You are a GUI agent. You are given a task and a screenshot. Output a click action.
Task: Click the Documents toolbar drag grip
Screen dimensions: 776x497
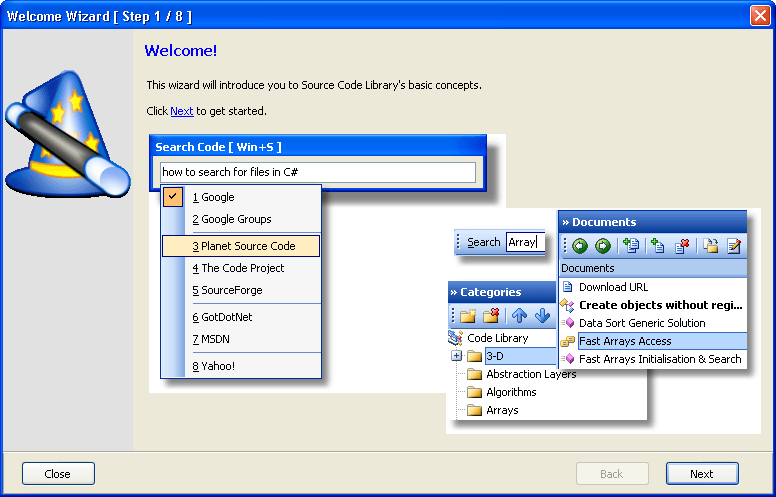565,246
